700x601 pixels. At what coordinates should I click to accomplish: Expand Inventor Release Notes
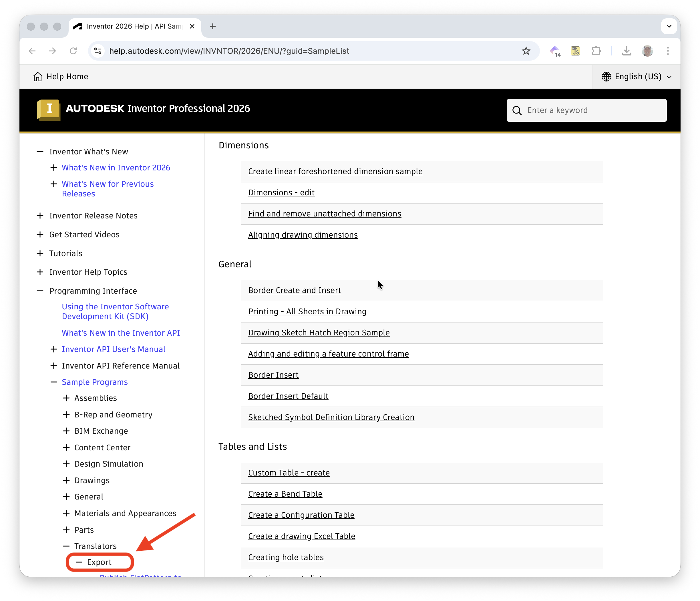[40, 216]
